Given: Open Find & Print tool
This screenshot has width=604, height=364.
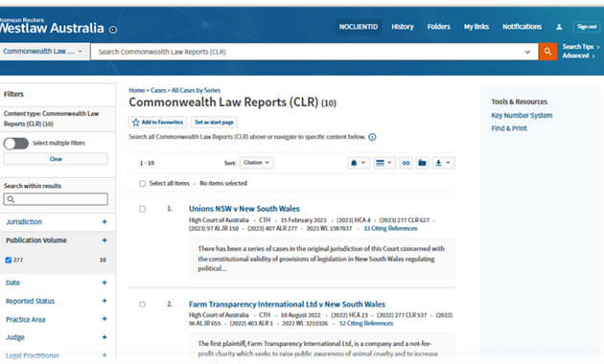Looking at the screenshot, I should 509,128.
